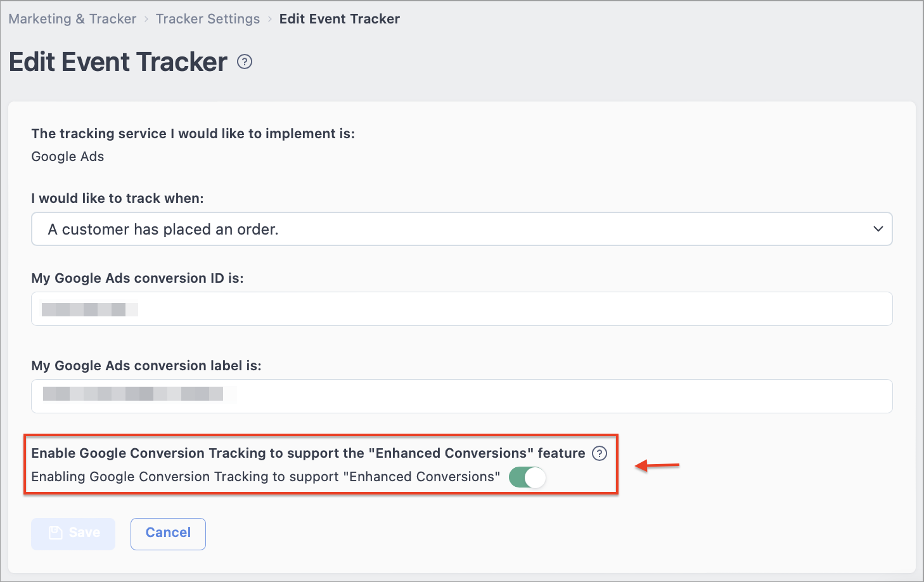Click the Cancel button
This screenshot has width=924, height=582.
click(x=168, y=534)
